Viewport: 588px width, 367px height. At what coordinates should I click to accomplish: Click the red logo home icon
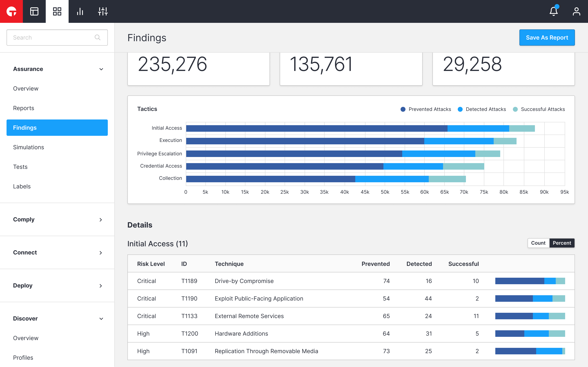11,11
